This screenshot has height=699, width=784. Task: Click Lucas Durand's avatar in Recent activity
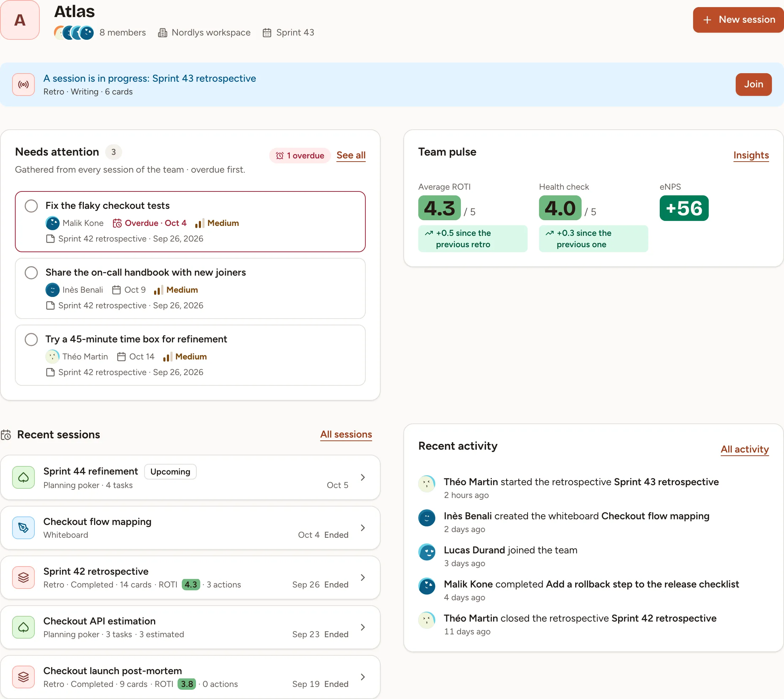click(x=426, y=552)
